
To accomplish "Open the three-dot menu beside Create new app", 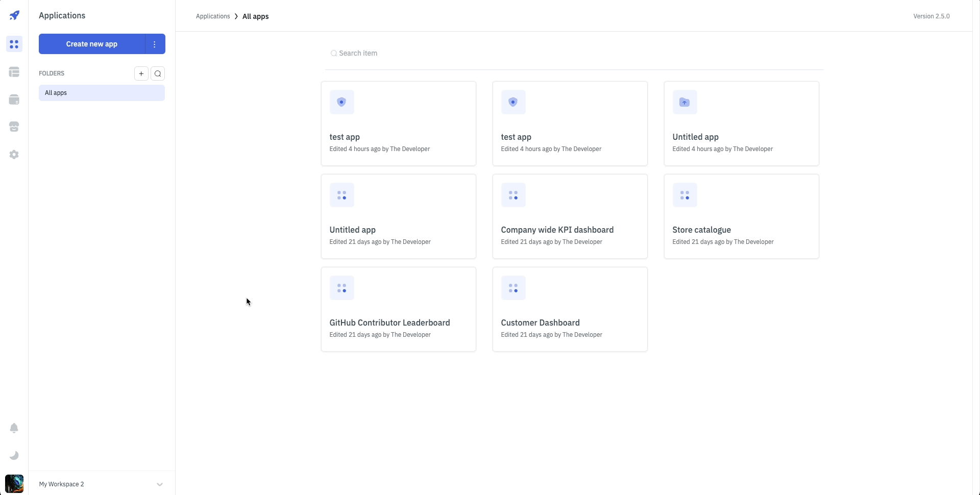I will click(155, 44).
